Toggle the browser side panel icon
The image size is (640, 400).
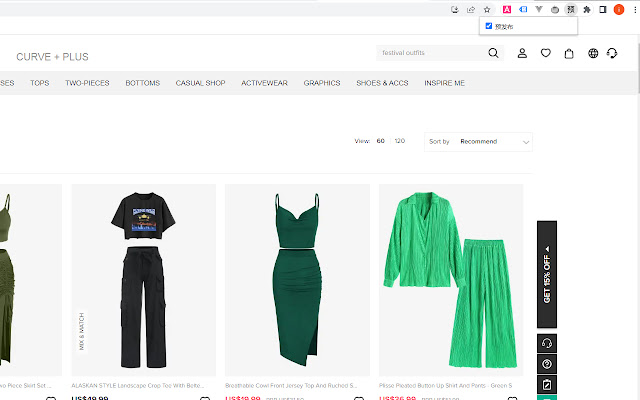click(x=603, y=9)
